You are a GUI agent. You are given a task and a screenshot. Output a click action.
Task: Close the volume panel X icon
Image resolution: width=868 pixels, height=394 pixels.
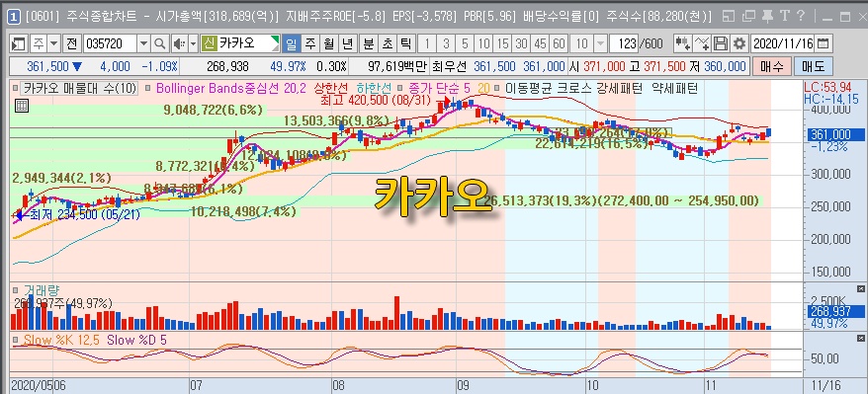(861, 288)
